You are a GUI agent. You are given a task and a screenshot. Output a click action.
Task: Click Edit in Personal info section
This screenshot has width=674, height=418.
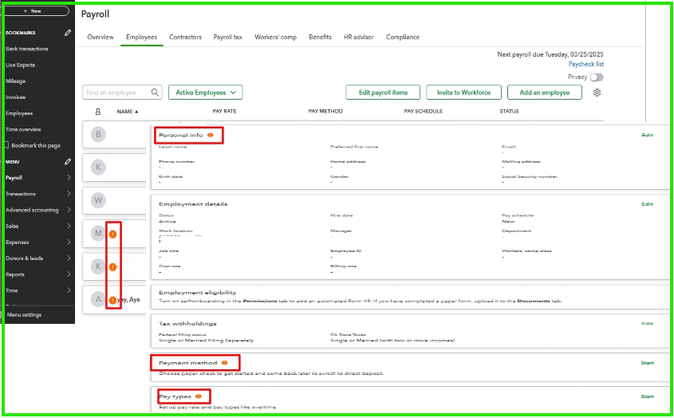(x=647, y=135)
